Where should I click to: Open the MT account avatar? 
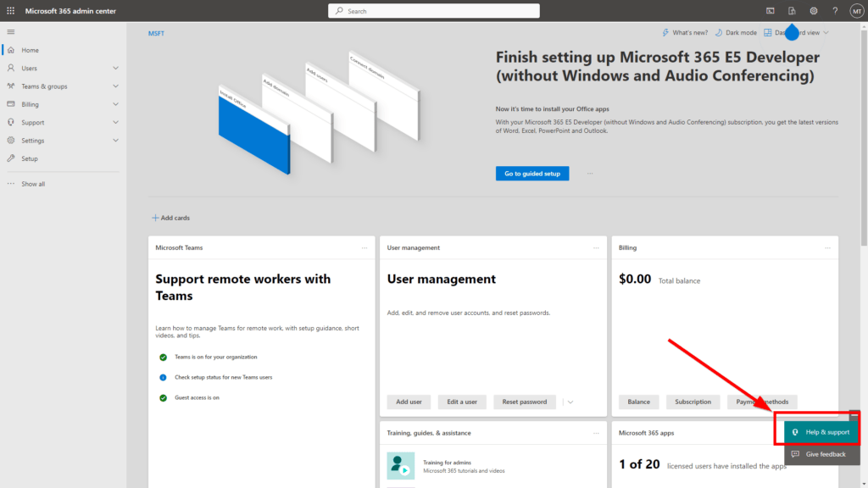[x=856, y=10]
